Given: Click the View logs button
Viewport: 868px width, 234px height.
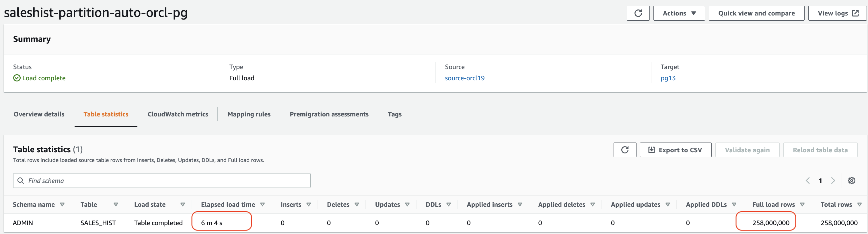Looking at the screenshot, I should [837, 13].
